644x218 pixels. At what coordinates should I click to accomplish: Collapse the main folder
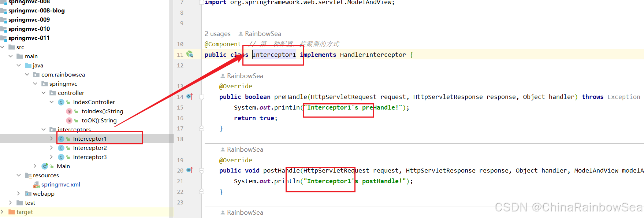point(11,56)
